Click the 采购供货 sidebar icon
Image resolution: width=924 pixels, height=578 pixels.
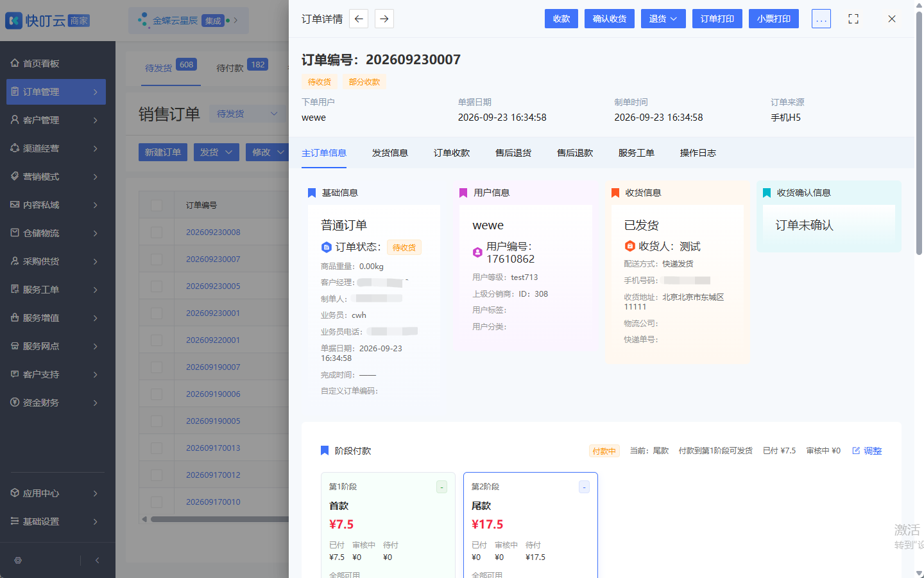(15, 261)
